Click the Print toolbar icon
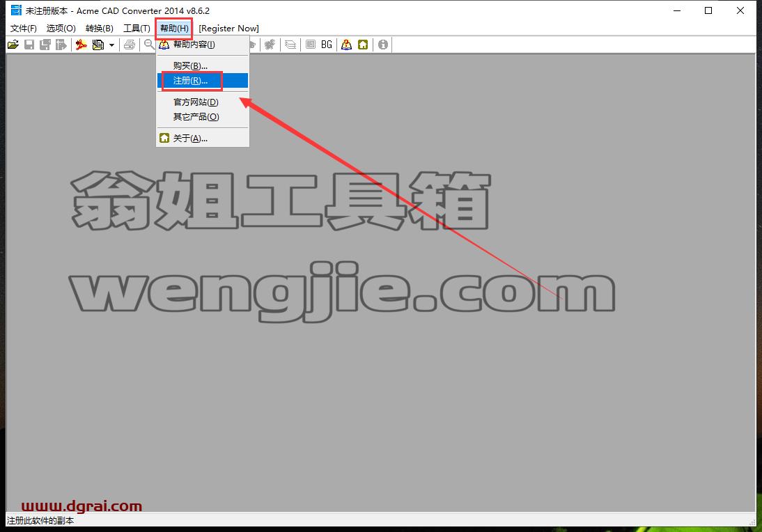The width and height of the screenshot is (762, 532). [x=130, y=45]
